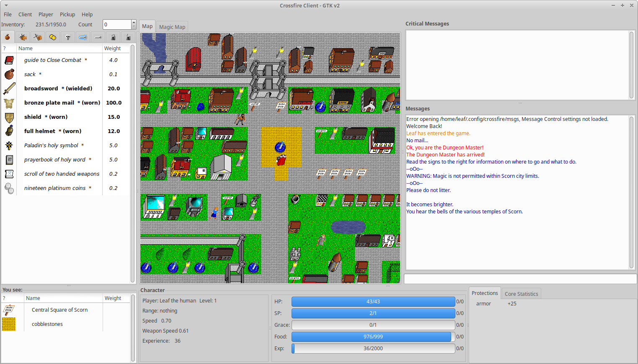Open the Pickup menu
Viewport: 638px width, 364px height.
(67, 14)
